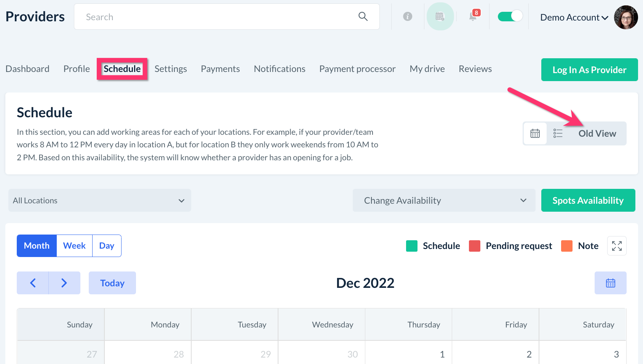This screenshot has width=643, height=364.
Task: Switch to list view icon
Action: click(x=558, y=133)
